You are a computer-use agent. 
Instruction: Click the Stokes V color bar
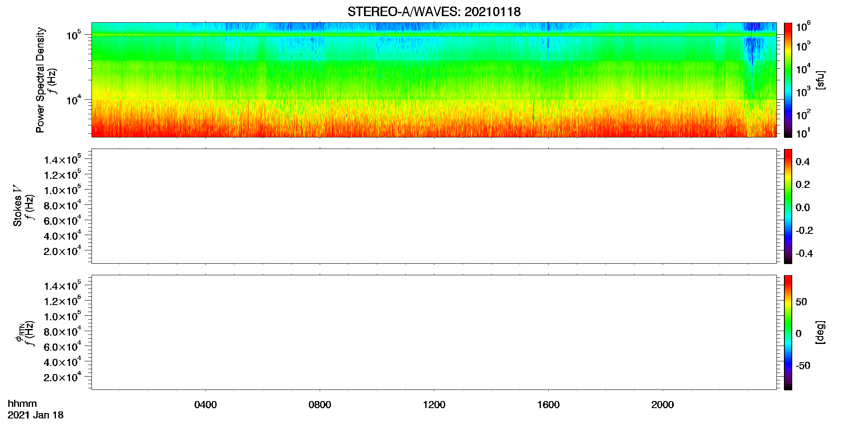(x=788, y=206)
